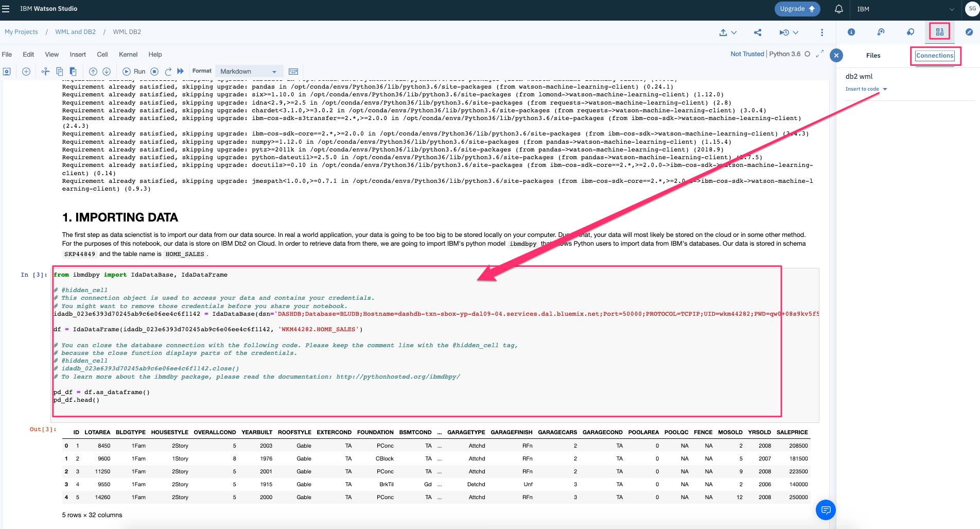Viewport: 980px width, 529px height.
Task: Select the db2 wml connection name
Action: pyautogui.click(x=859, y=76)
